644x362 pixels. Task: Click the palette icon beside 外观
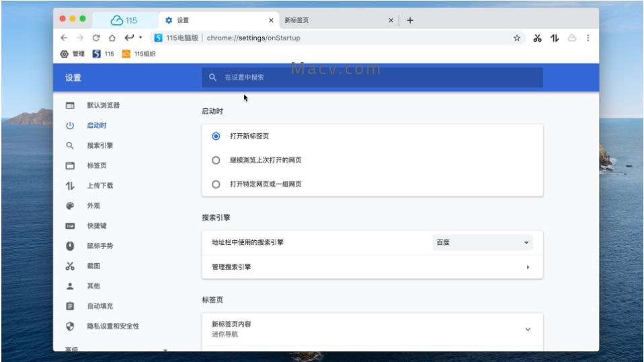70,206
